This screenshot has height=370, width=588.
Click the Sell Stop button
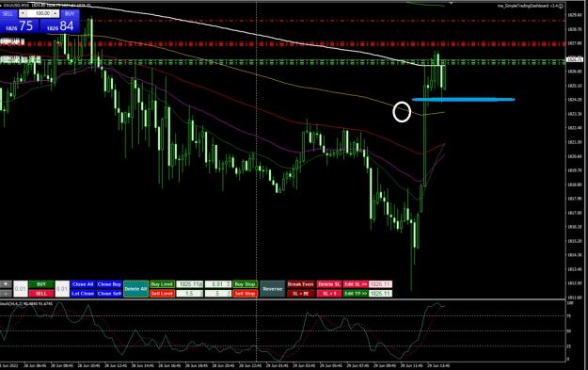(245, 294)
